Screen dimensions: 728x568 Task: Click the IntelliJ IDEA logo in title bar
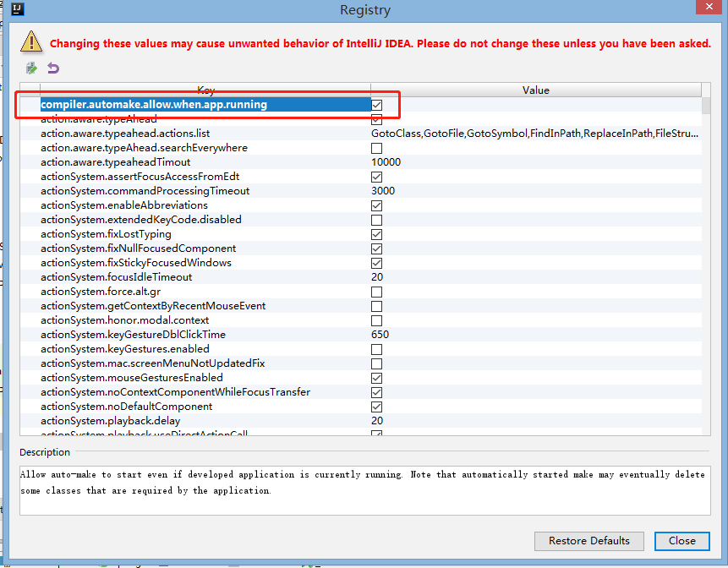18,8
